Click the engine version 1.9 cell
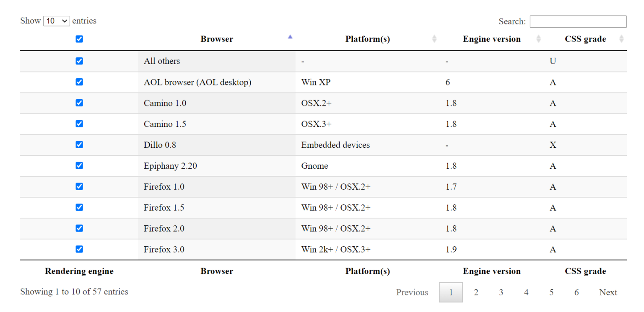This screenshot has width=644, height=312. pyautogui.click(x=492, y=250)
